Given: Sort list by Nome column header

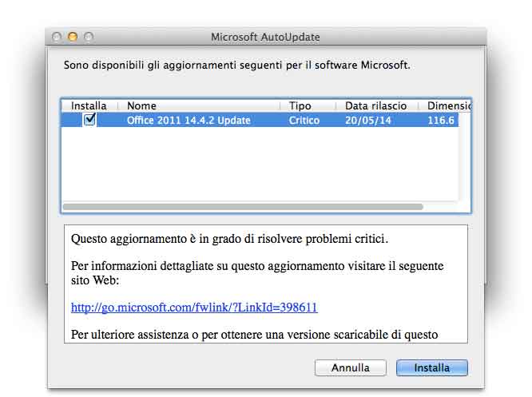Looking at the screenshot, I should pos(200,105).
